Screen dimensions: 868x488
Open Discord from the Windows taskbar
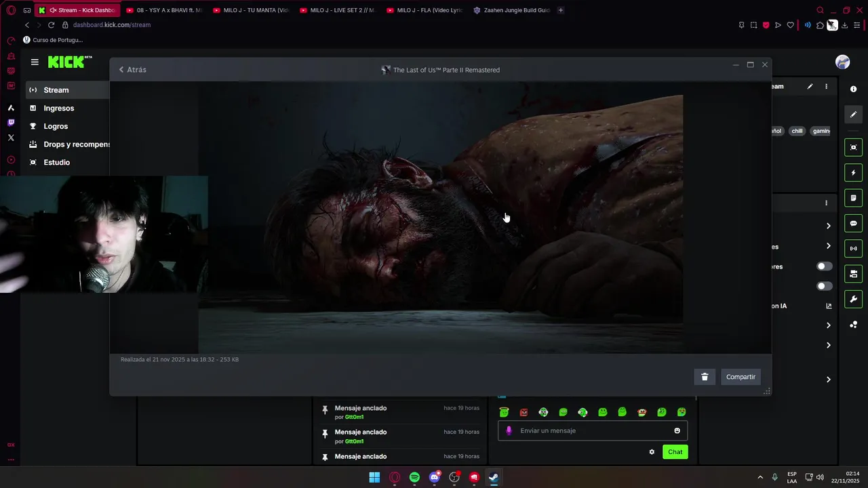pos(435,477)
